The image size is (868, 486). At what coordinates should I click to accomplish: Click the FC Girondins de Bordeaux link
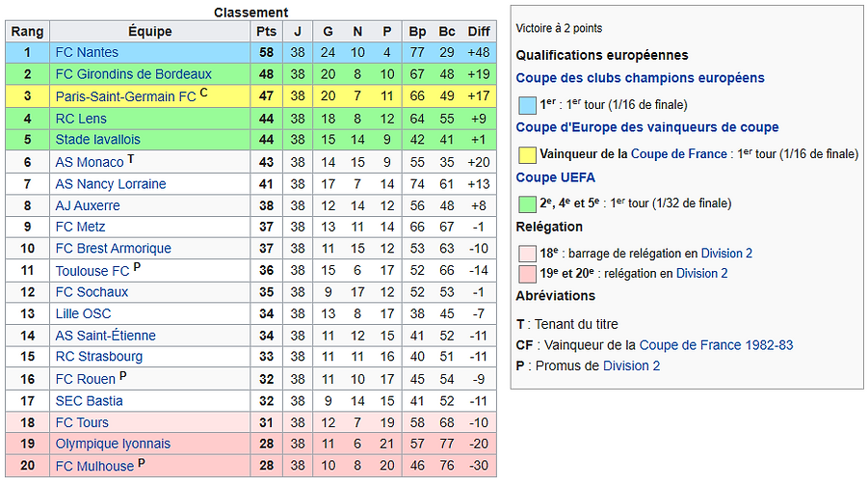[133, 74]
